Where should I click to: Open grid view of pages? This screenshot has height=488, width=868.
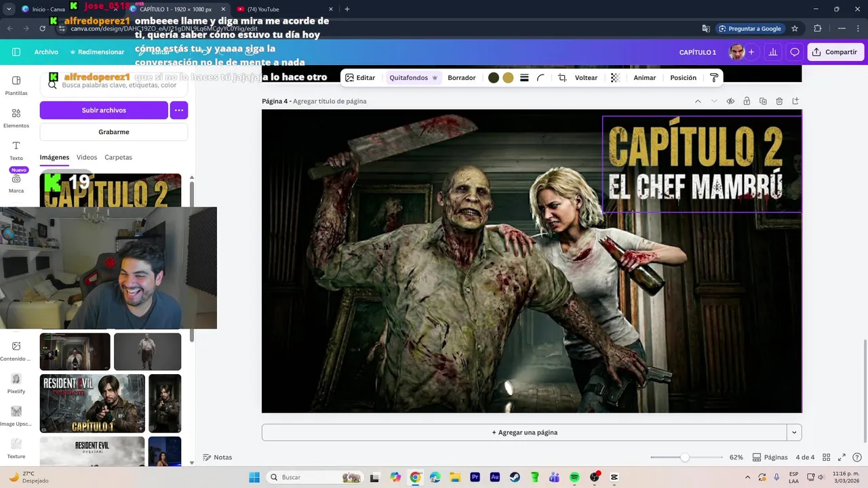825,457
